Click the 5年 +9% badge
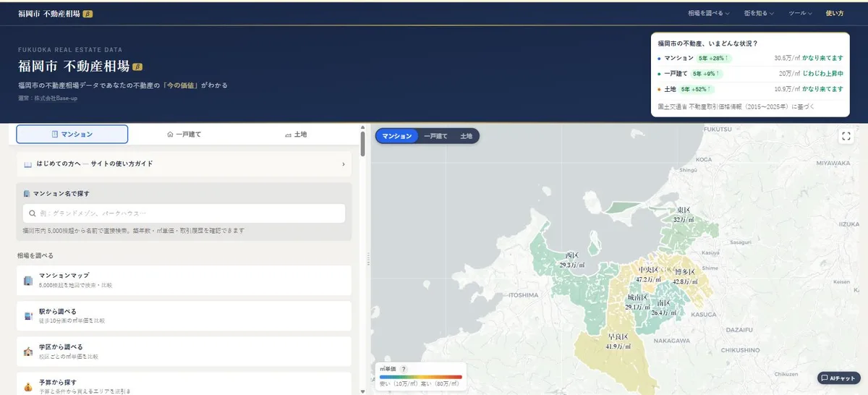 (x=706, y=73)
